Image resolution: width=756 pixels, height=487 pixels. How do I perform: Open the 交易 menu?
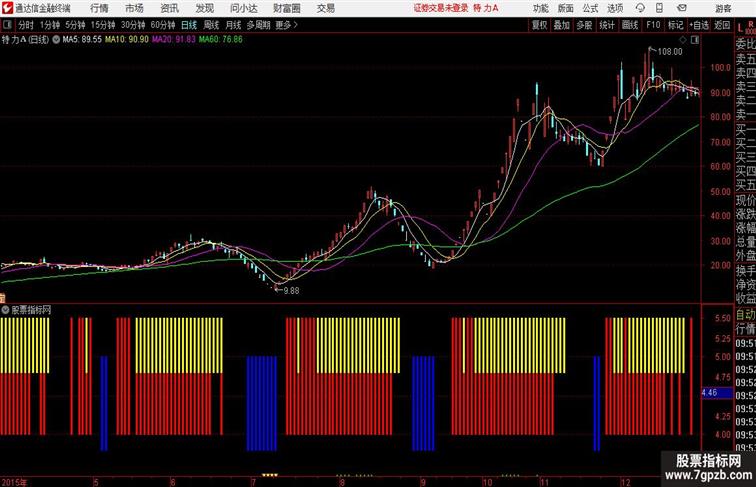tap(325, 8)
